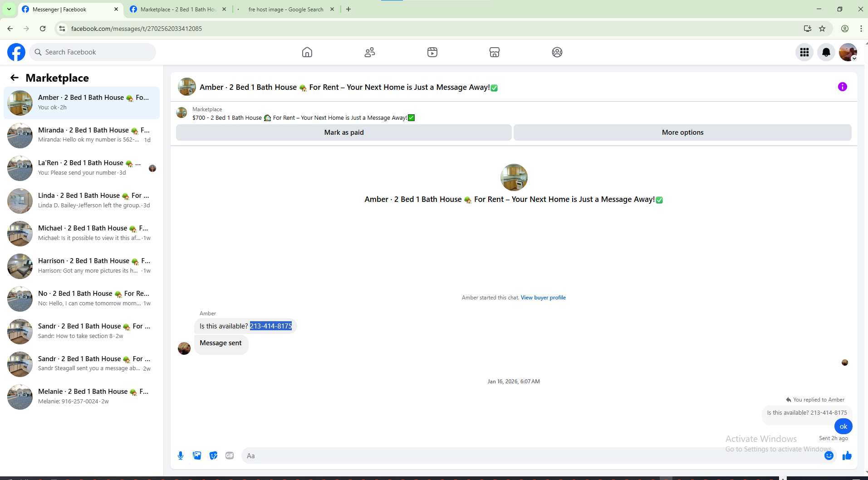Send a thumbs-up like
This screenshot has height=480, width=868.
click(847, 456)
